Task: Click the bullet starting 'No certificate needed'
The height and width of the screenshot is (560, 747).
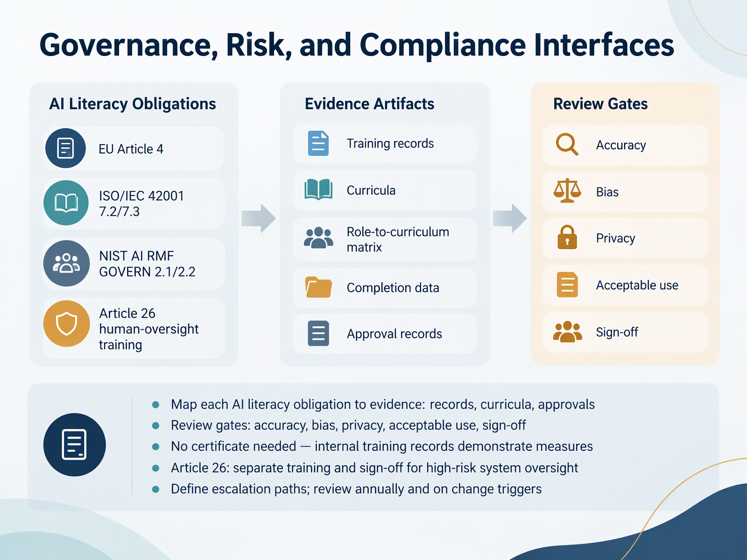Action: tap(382, 447)
